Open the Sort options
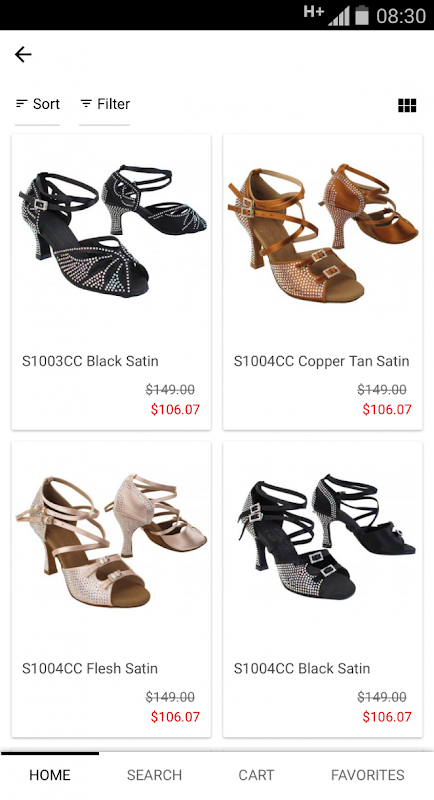This screenshot has height=800, width=434. pos(38,104)
